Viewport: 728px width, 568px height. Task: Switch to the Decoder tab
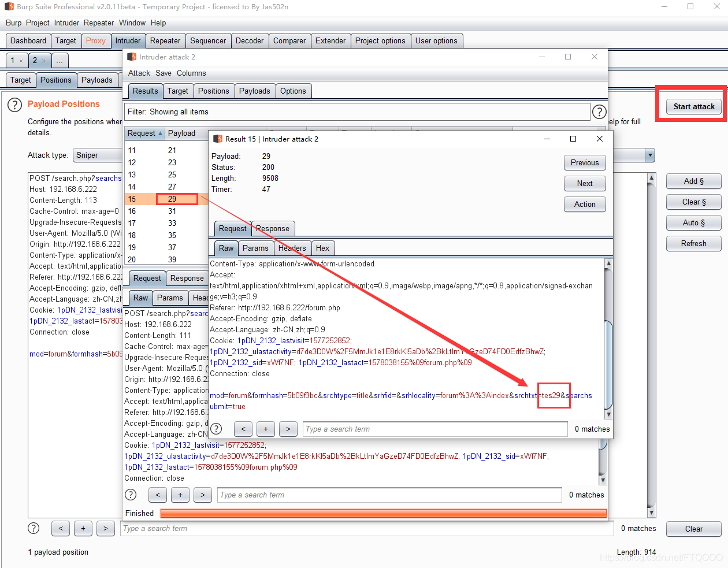[x=250, y=41]
